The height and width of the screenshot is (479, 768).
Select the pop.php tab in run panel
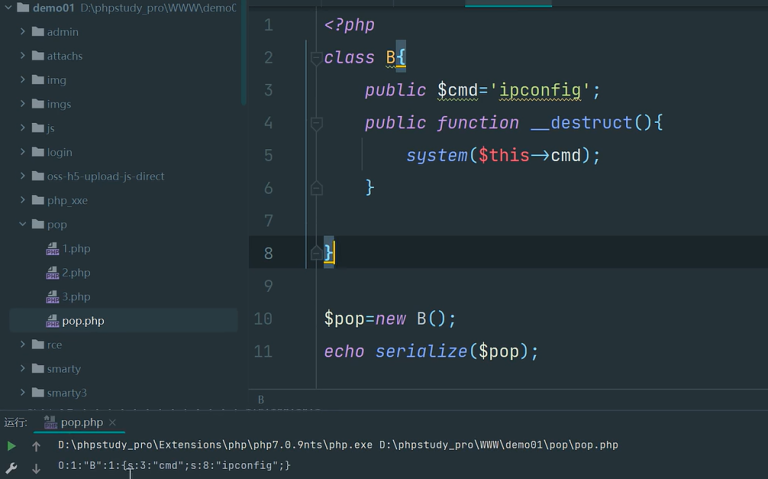pyautogui.click(x=80, y=423)
